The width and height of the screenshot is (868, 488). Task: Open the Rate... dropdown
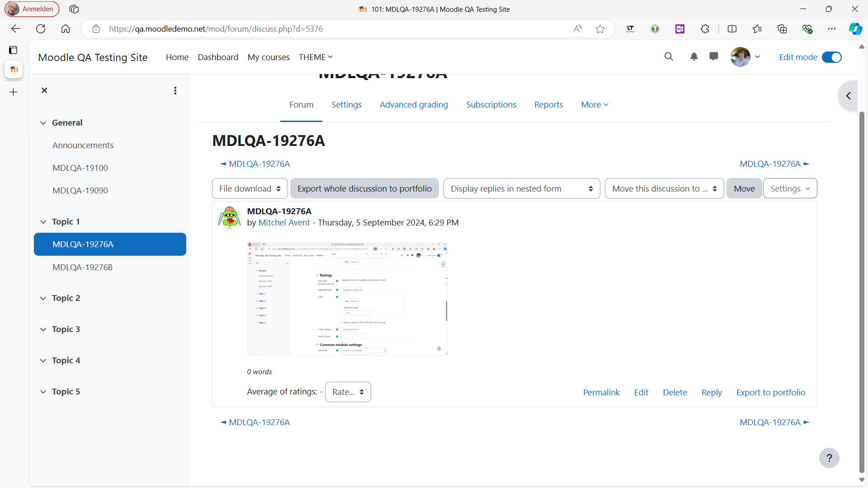[x=348, y=392]
